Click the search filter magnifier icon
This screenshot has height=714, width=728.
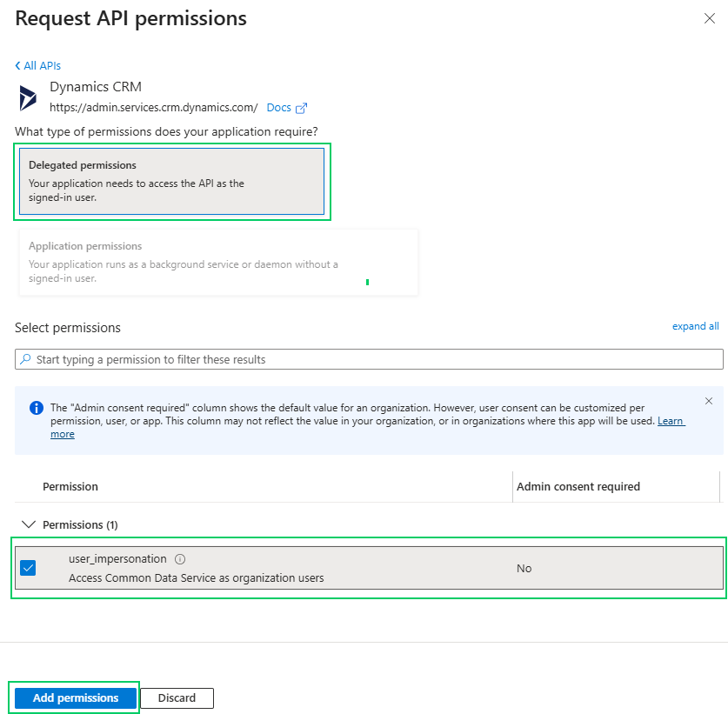click(25, 359)
